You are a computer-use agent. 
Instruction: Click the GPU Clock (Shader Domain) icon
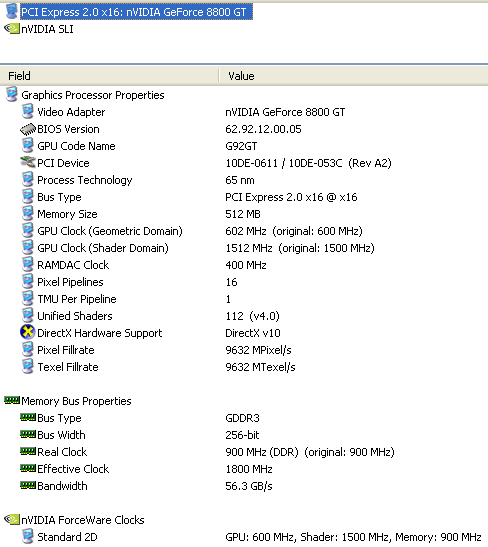tap(28, 248)
